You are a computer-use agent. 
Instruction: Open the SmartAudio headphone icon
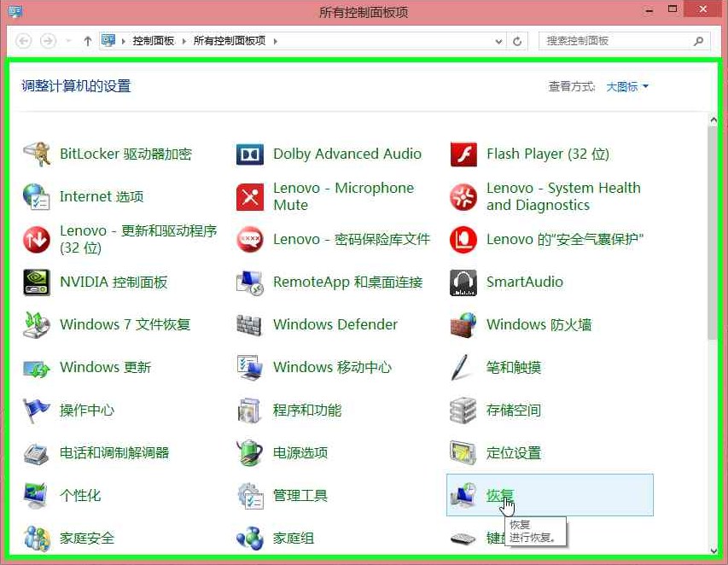coord(463,282)
